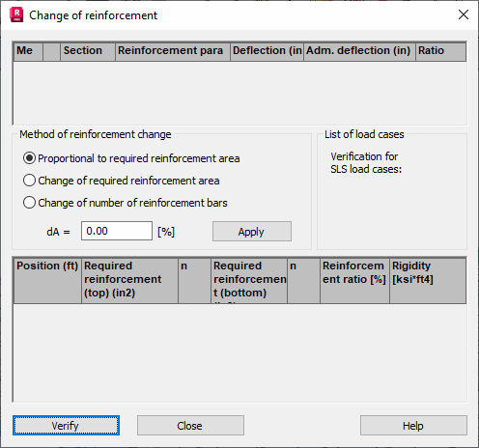Click the Adm. deflection (in) column header
This screenshot has width=479, height=448.
[359, 51]
